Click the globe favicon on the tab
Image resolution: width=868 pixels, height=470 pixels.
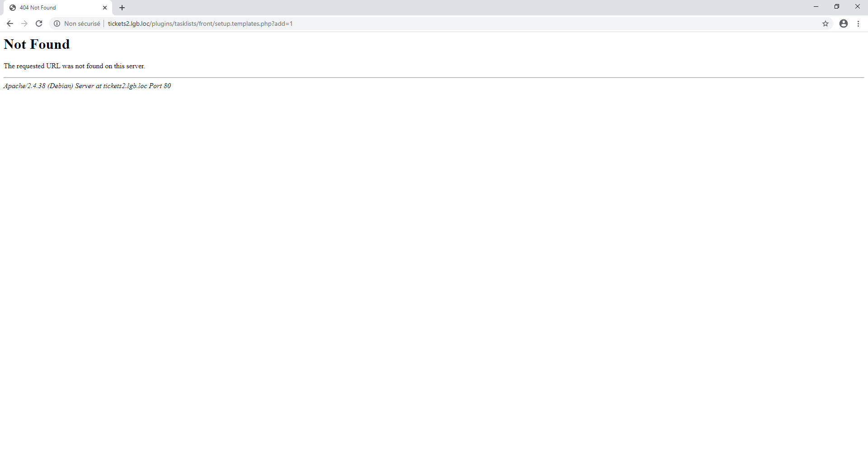pos(13,7)
